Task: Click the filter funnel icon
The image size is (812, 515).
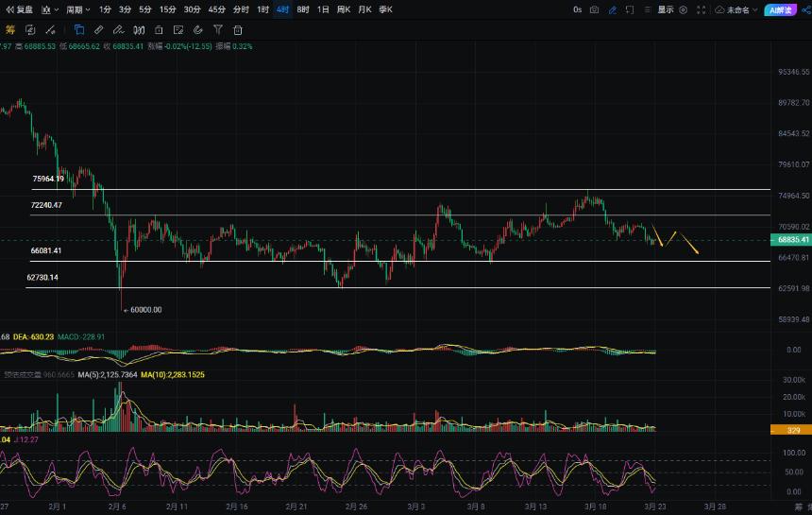Action: (x=218, y=30)
